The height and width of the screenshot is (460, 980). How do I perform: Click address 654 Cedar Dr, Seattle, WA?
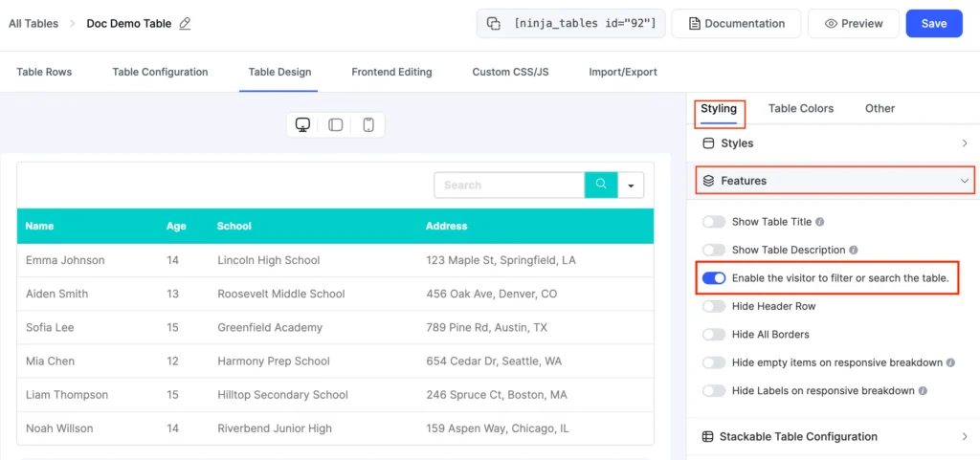(x=494, y=361)
